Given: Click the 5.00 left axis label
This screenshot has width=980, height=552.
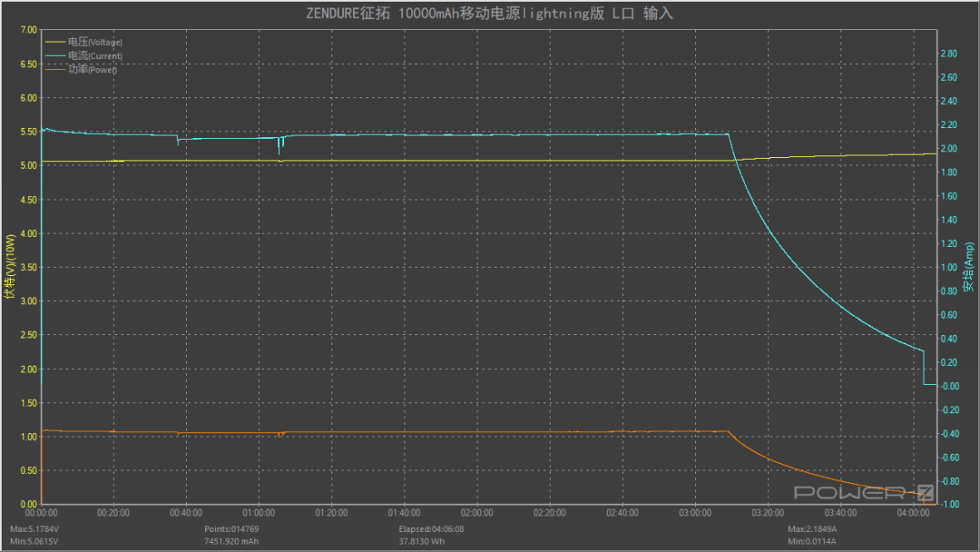Looking at the screenshot, I should coord(29,165).
